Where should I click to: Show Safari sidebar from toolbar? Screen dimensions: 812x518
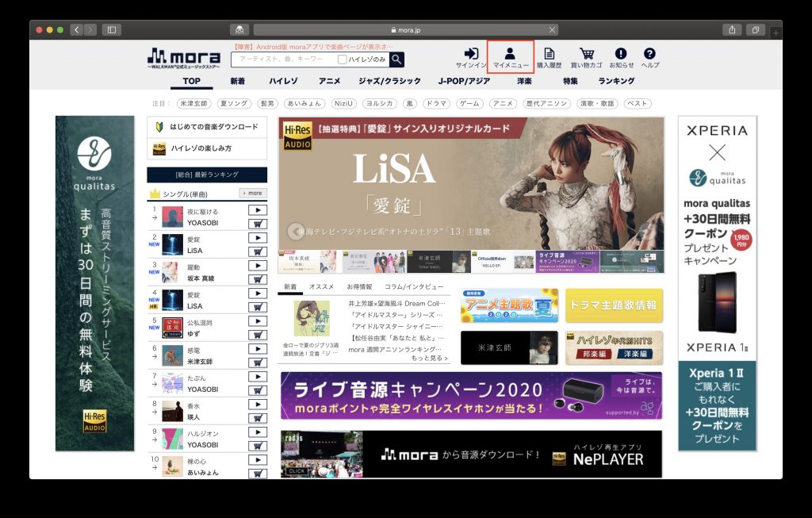pyautogui.click(x=111, y=30)
